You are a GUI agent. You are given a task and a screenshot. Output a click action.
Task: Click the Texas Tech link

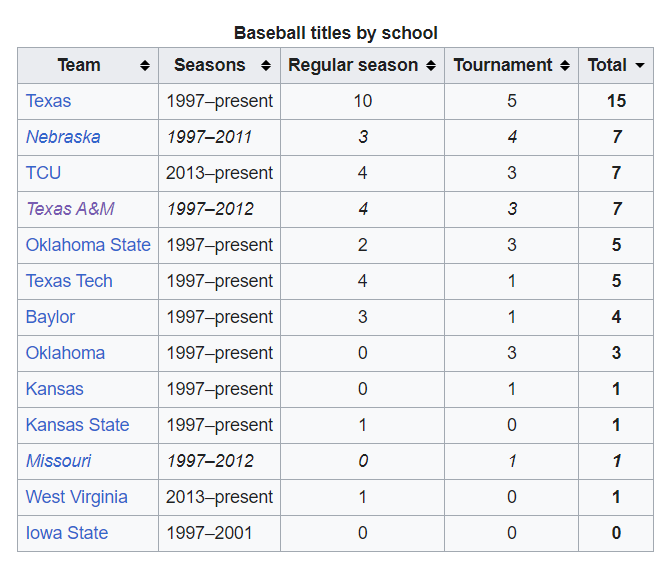(x=69, y=281)
